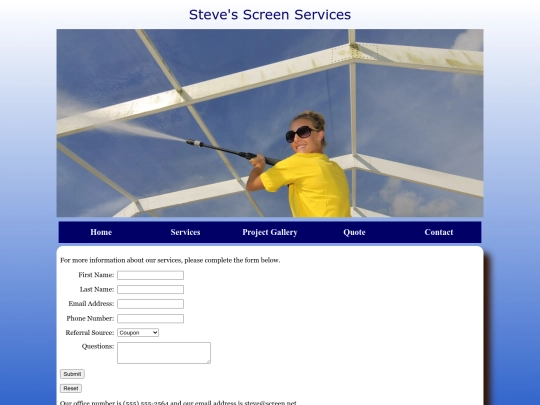
Task: Click the Phone Number input field
Action: pos(150,319)
